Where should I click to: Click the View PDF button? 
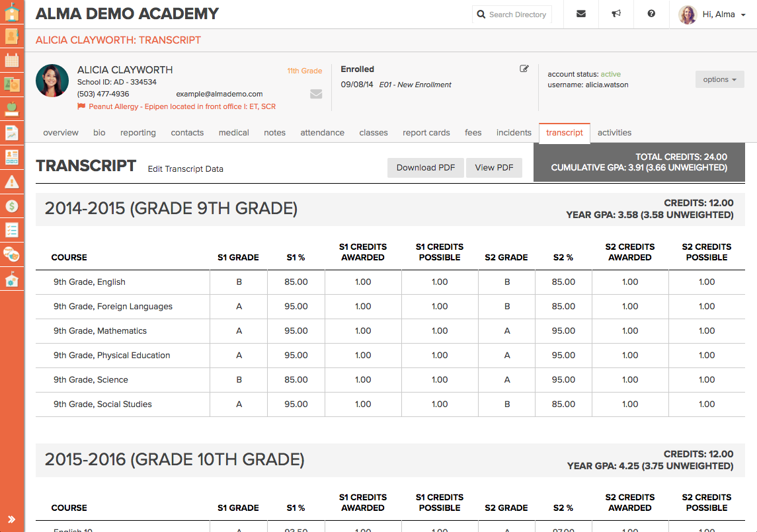494,168
